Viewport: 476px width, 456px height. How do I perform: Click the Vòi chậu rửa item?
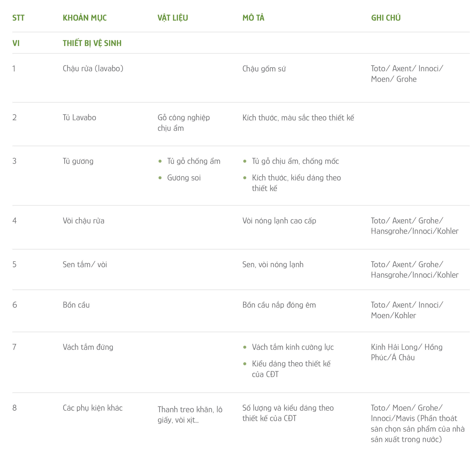point(84,221)
